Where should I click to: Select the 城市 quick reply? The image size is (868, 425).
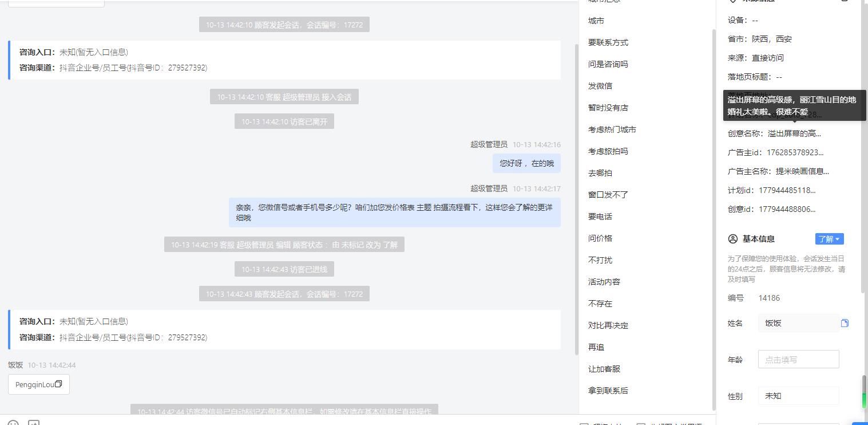(x=596, y=21)
